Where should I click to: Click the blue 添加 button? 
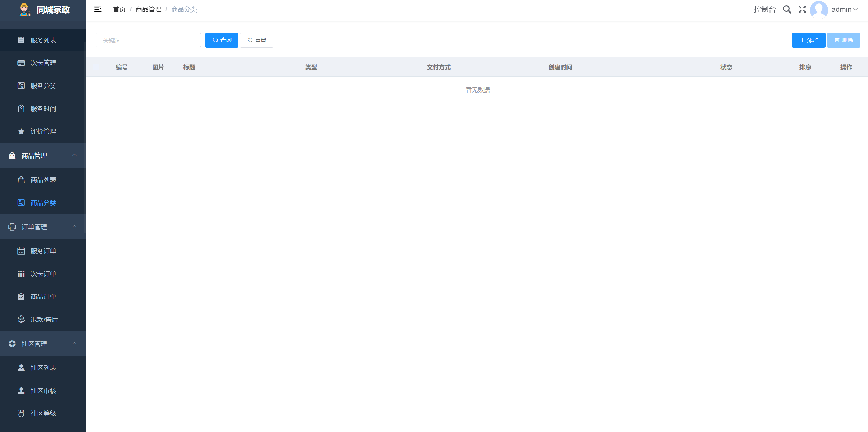tap(808, 40)
